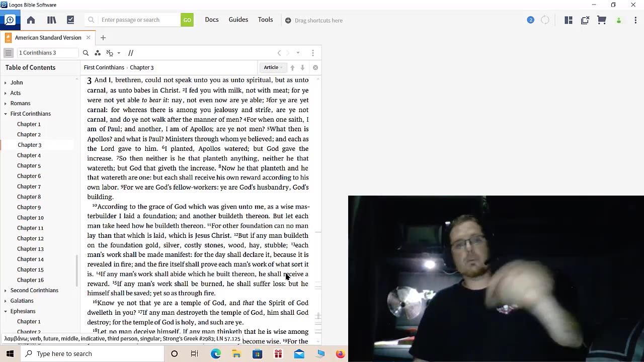
Task: Open navigation history dropdown arrow
Action: [298, 53]
